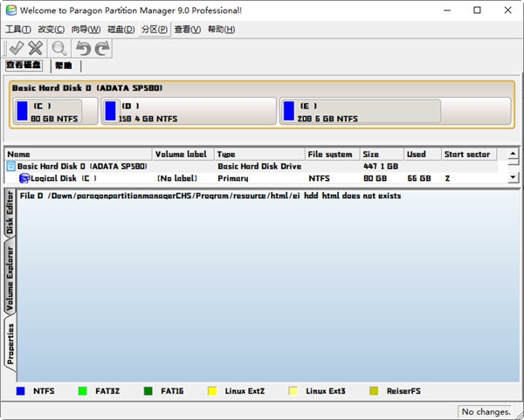The height and width of the screenshot is (420, 524).
Task: Click the NTFS blue legend swatch
Action: coord(20,391)
